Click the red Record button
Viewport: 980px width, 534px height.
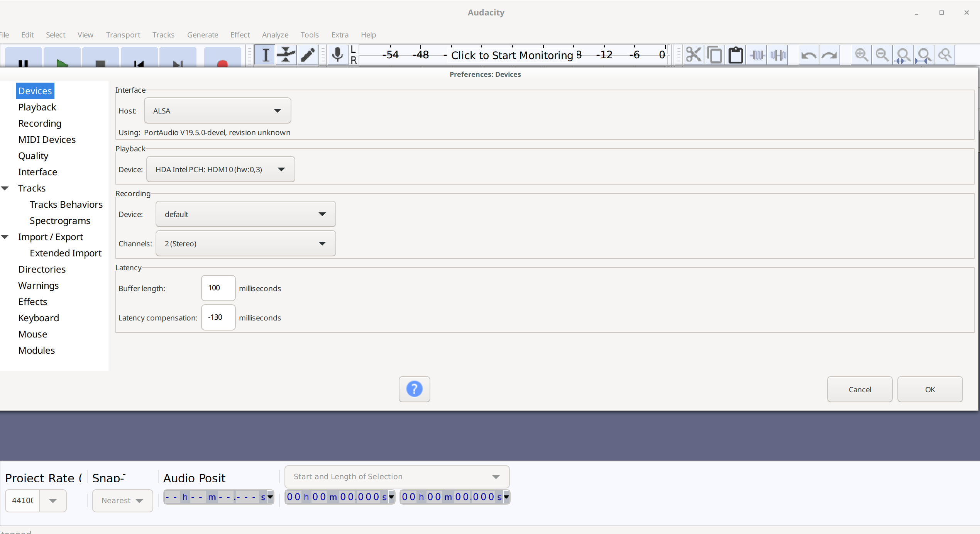click(x=222, y=57)
